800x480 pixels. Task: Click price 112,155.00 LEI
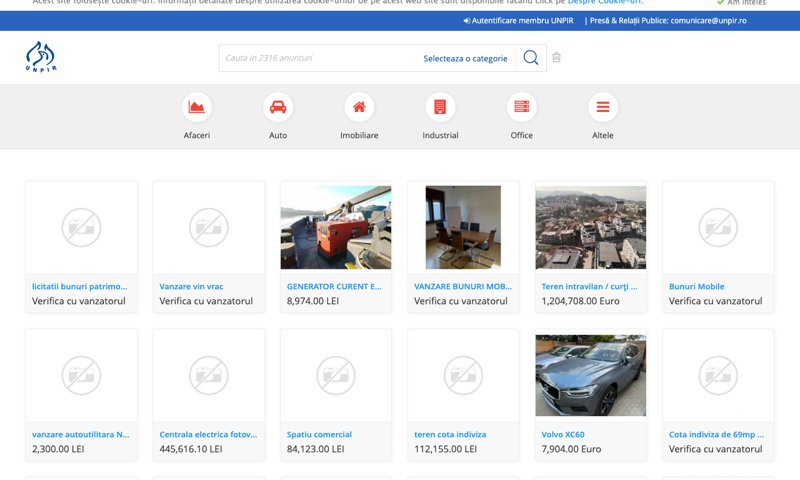[445, 449]
